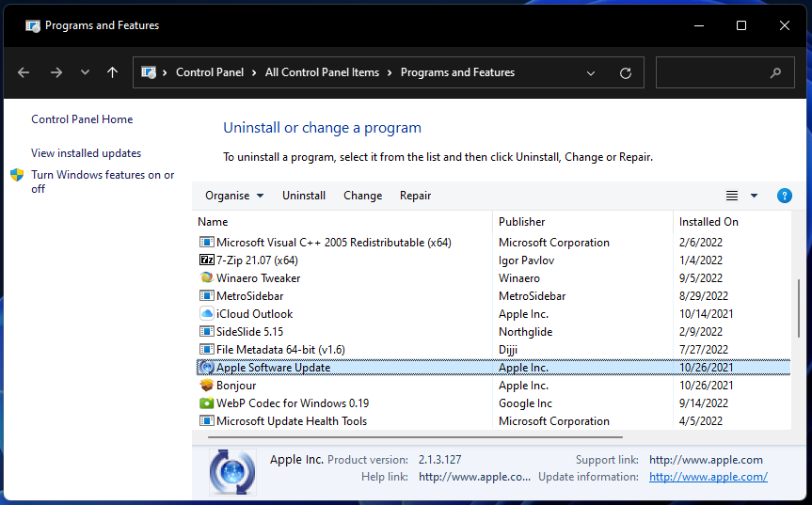
Task: Select 7-Zip 21.07 (x64) entry
Action: pyautogui.click(x=258, y=260)
